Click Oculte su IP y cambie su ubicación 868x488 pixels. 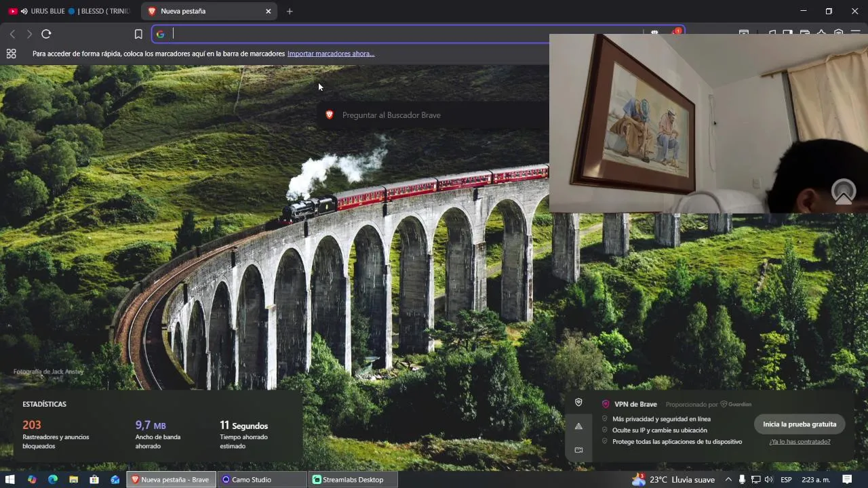coord(659,430)
